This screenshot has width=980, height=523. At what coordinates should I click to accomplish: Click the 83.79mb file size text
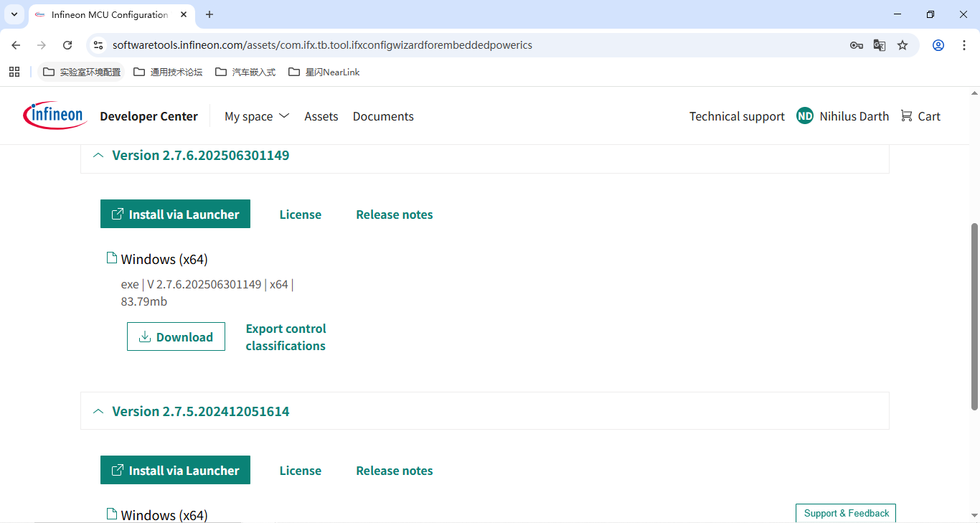[x=144, y=301]
